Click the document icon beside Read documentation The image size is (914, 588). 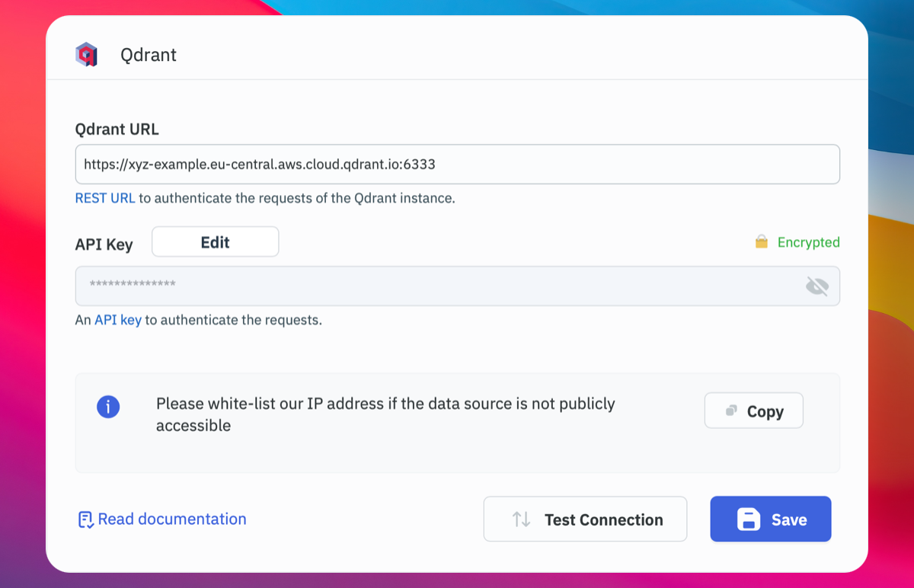(85, 519)
